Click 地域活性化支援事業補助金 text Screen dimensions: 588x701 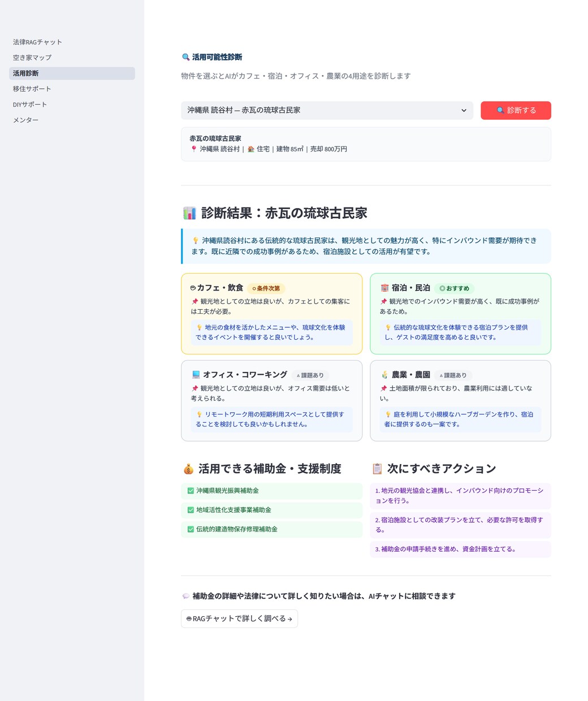tap(234, 510)
